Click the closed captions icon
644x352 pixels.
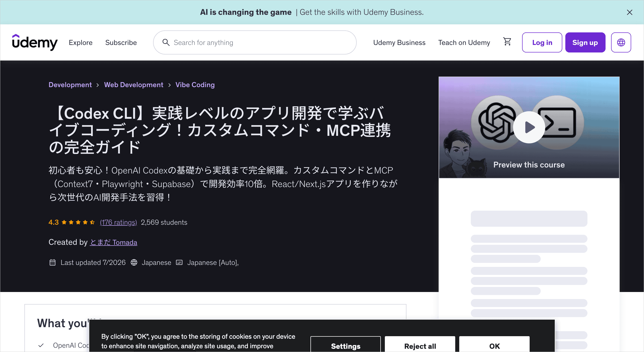(179, 263)
